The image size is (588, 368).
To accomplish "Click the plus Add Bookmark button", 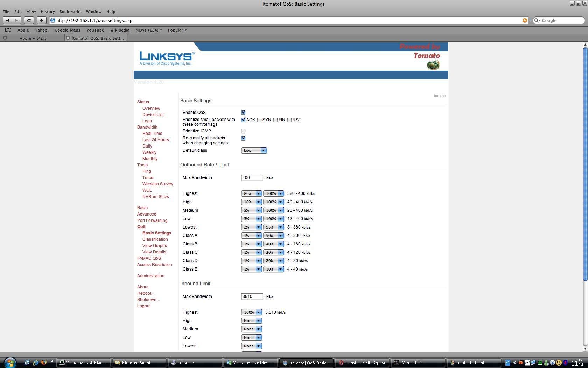I will coord(41,20).
